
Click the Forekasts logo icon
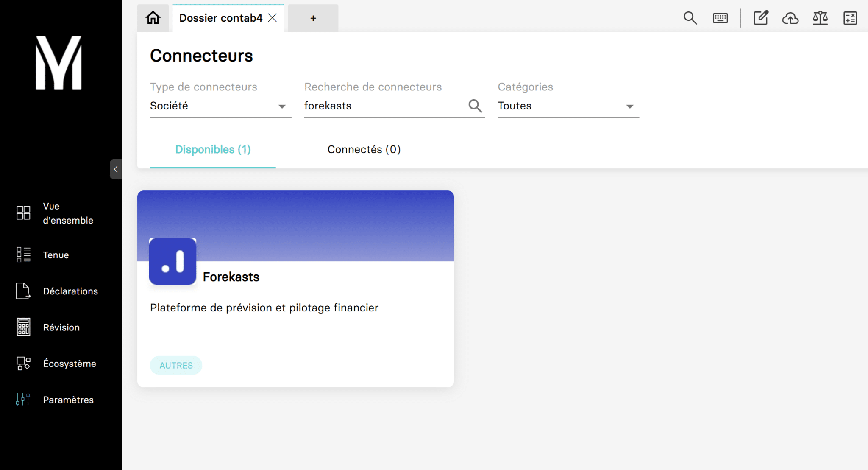pyautogui.click(x=173, y=261)
